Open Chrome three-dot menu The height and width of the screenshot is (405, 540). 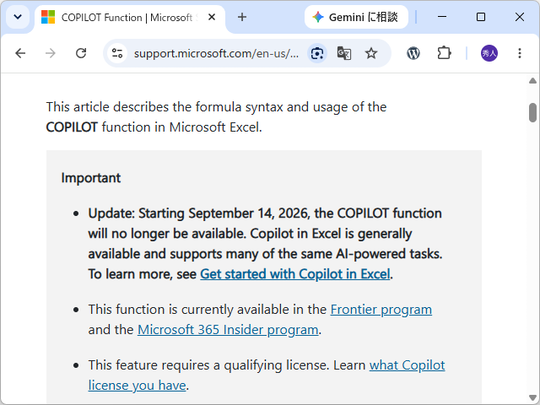pos(520,53)
